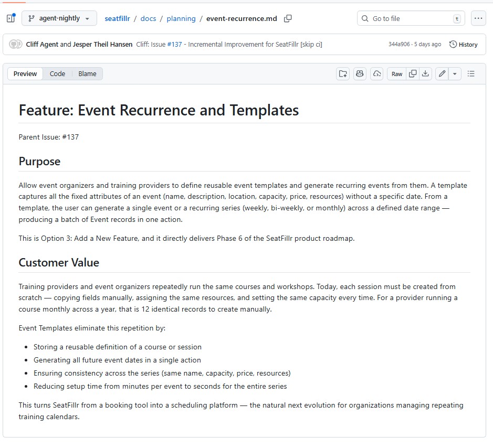Viewport: 493px width, 448px height.
Task: Expand the file tree side panel
Action: pos(11,18)
